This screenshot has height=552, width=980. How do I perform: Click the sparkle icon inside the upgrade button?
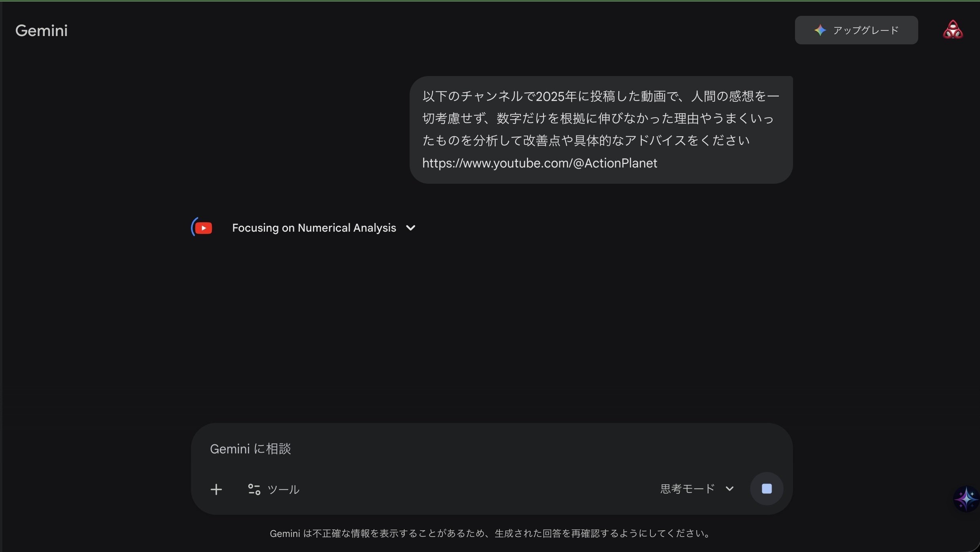(821, 30)
